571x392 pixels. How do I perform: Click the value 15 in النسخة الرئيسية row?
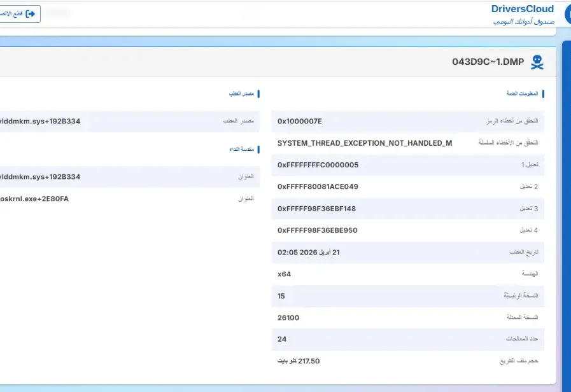point(281,296)
